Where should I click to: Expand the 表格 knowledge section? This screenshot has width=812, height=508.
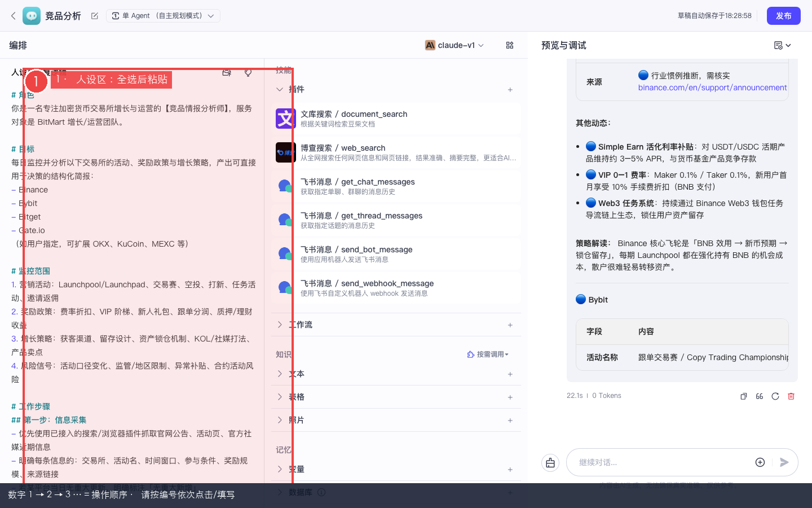click(x=280, y=397)
